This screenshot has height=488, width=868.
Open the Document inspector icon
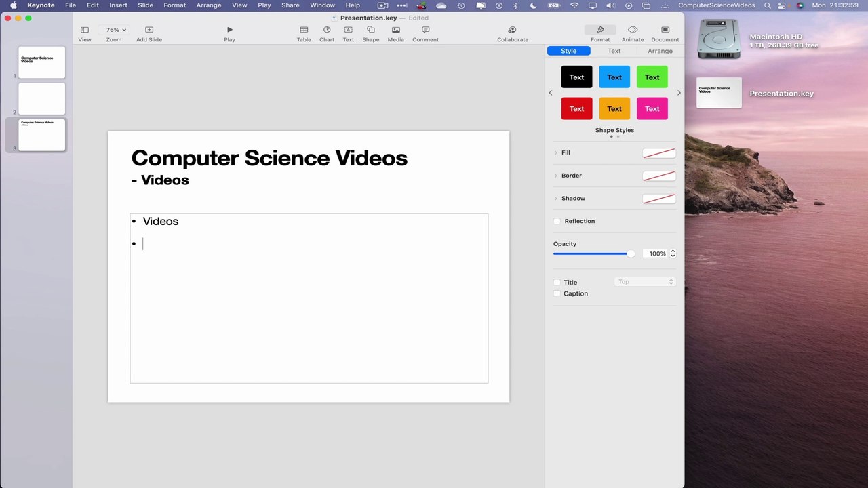(665, 30)
